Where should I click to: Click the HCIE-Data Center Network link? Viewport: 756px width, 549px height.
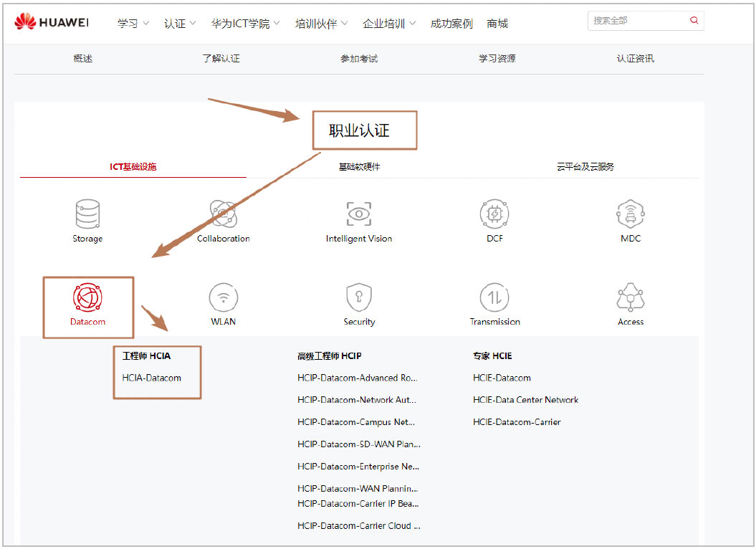click(525, 400)
